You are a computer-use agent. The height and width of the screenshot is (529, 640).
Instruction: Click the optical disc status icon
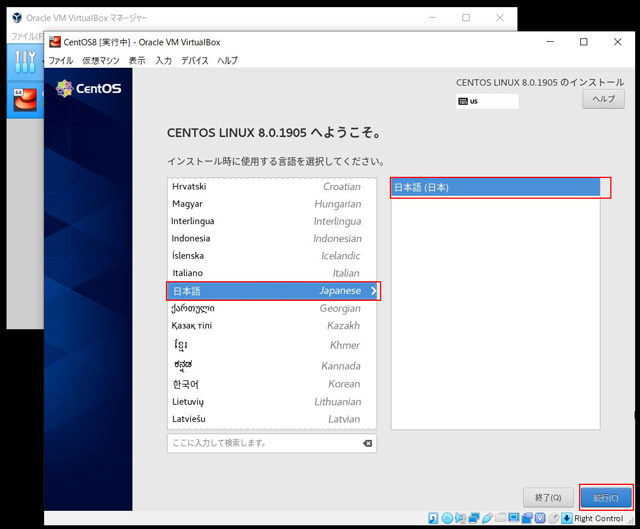tap(447, 518)
